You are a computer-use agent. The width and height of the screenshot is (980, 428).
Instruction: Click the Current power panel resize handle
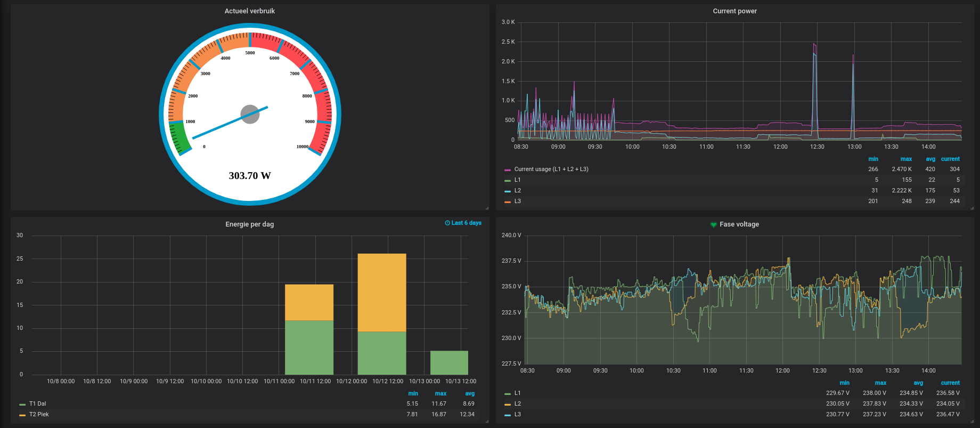coord(972,208)
